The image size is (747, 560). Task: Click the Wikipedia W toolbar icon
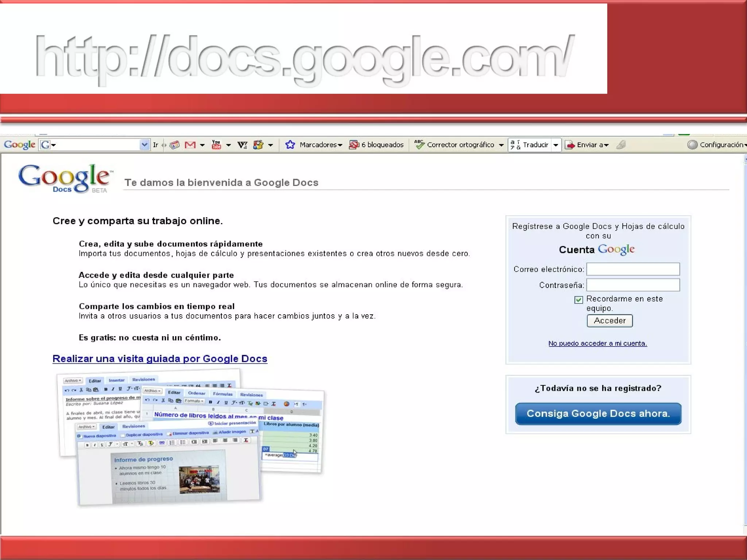242,145
